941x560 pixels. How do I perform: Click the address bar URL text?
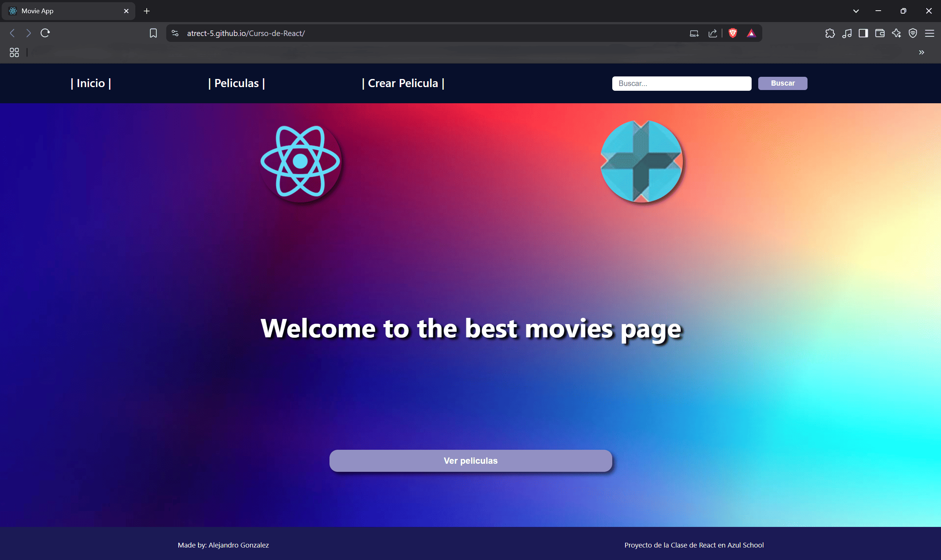click(246, 33)
